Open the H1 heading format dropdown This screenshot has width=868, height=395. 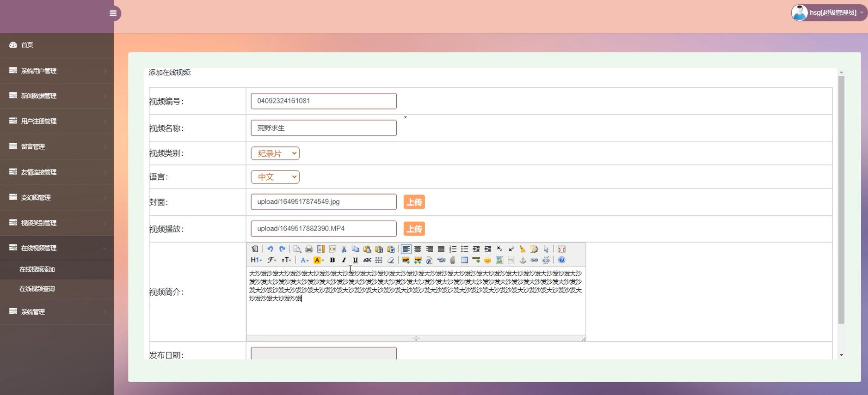[256, 260]
